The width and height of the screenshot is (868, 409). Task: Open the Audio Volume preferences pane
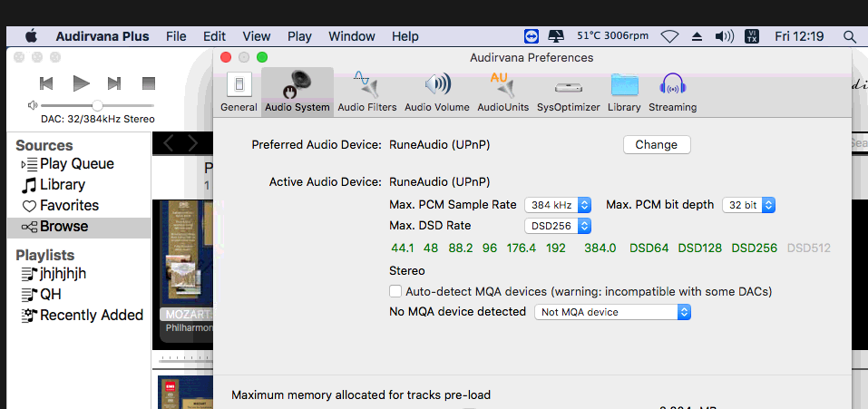point(437,92)
